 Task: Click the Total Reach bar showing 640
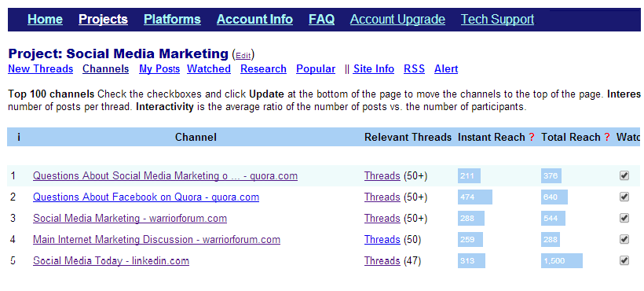click(x=554, y=197)
